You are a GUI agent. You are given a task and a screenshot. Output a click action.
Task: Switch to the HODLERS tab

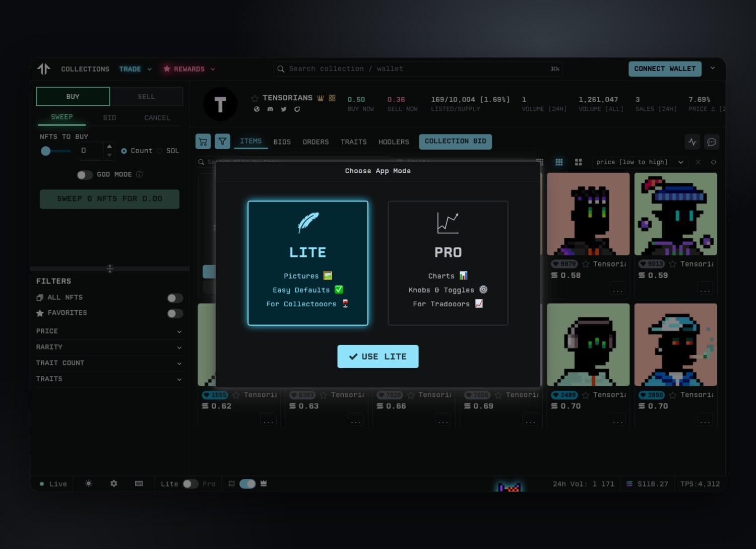pos(394,142)
